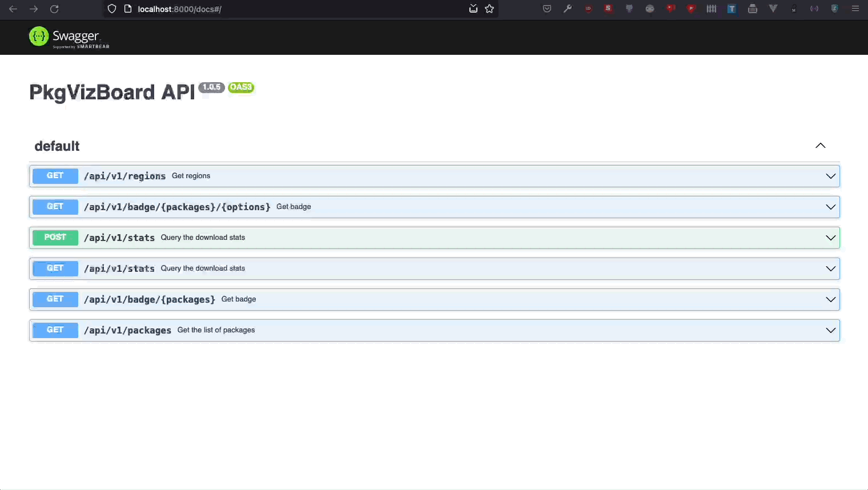
Task: Open the uBlock Origin extension icon
Action: [588, 9]
